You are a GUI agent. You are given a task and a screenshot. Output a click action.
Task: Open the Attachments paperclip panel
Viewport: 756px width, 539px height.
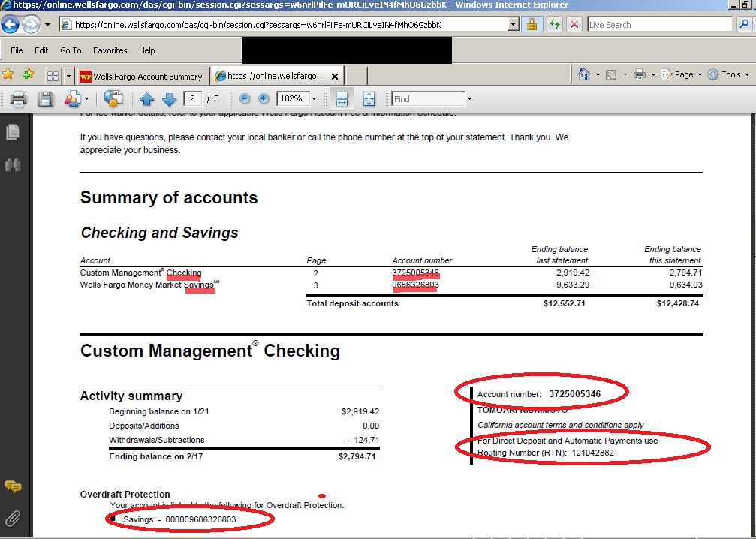(x=13, y=518)
